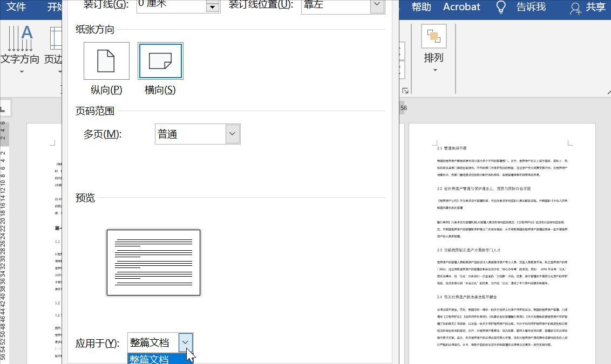Open the 多页 dropdown showing 普通
This screenshot has height=364, width=611.
click(232, 134)
